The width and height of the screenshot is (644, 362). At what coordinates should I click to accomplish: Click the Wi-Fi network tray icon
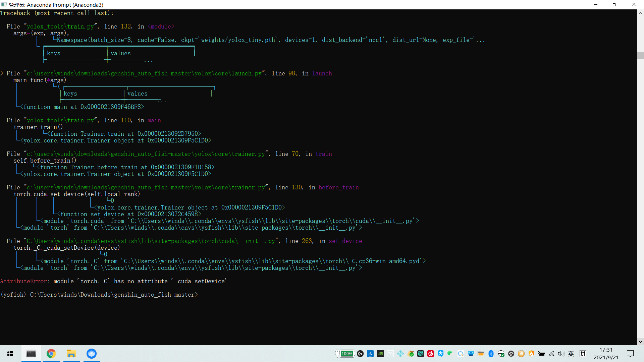coord(551,354)
